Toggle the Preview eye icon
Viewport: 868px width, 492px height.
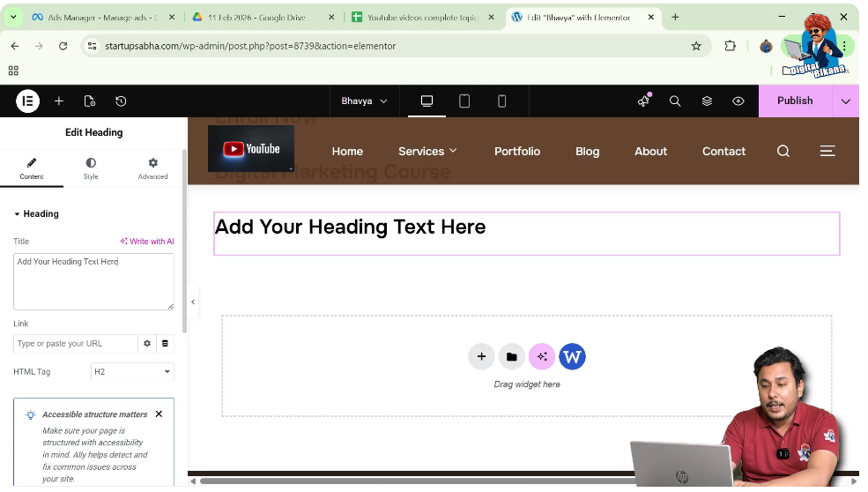pyautogui.click(x=738, y=101)
